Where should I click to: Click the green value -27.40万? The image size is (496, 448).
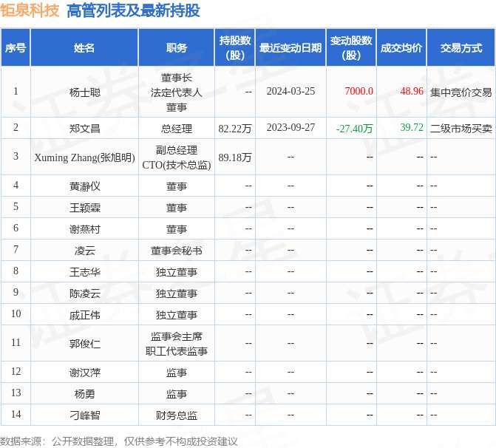click(354, 129)
